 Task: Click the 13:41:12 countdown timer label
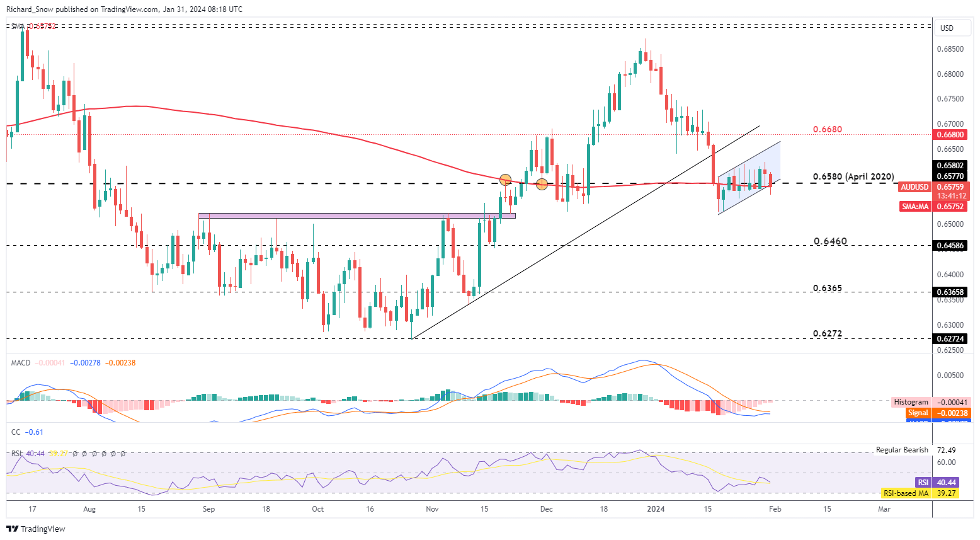(952, 196)
